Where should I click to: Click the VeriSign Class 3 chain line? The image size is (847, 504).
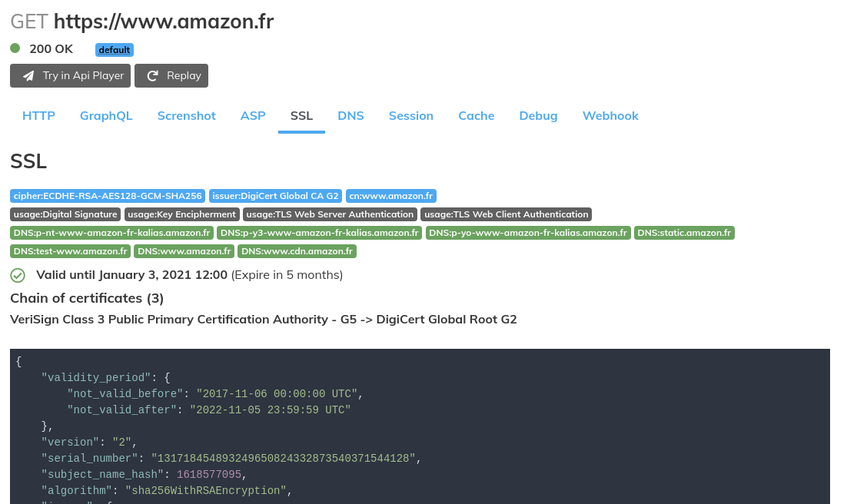click(264, 320)
